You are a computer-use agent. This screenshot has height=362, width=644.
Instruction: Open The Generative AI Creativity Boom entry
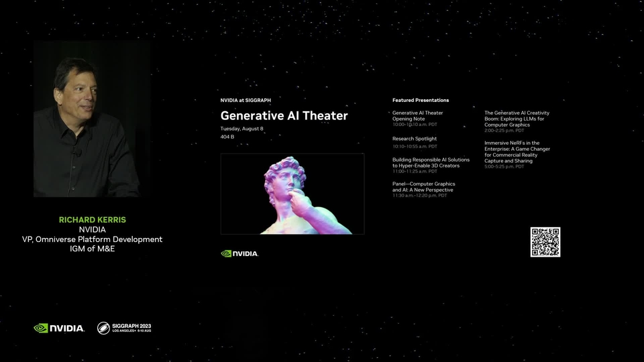tap(517, 121)
